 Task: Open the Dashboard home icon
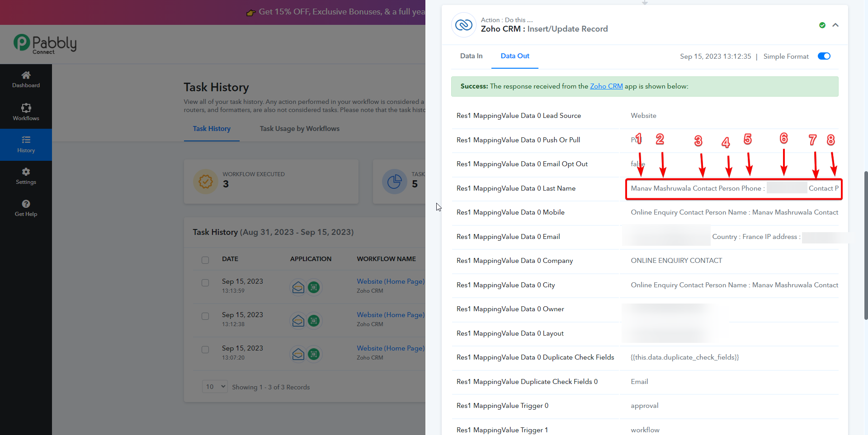coord(26,75)
